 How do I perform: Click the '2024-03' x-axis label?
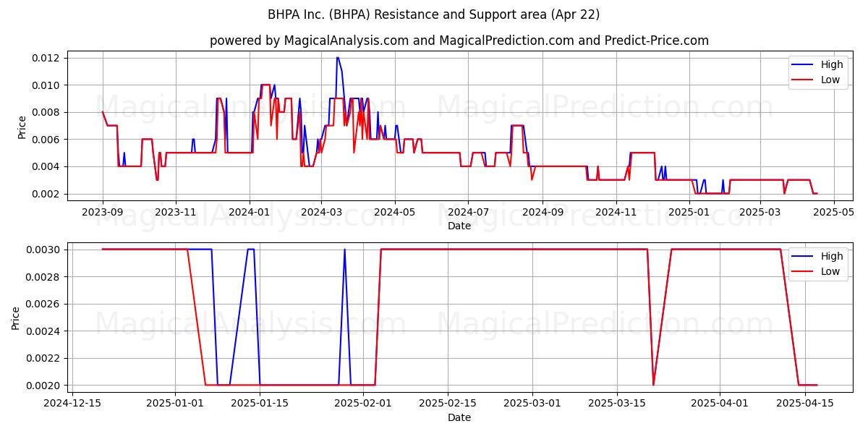[x=320, y=212]
